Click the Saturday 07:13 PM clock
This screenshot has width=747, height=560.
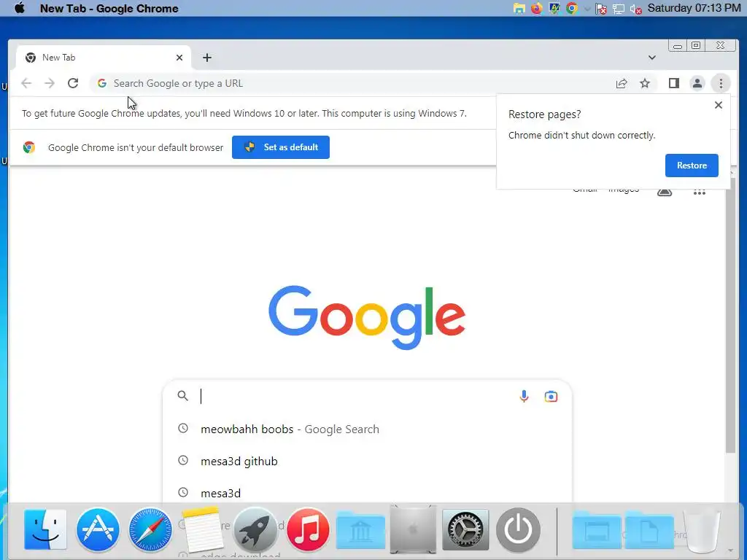694,8
